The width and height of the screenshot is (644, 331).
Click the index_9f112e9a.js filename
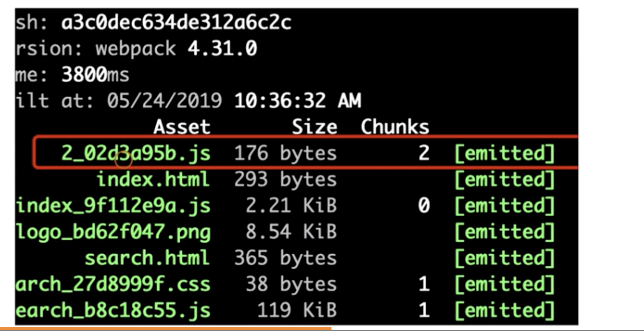pyautogui.click(x=113, y=206)
